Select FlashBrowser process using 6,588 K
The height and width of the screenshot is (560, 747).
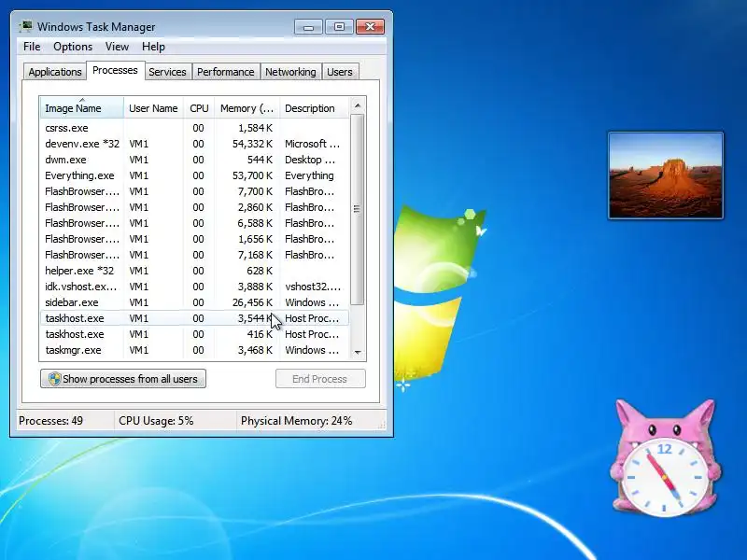click(195, 223)
